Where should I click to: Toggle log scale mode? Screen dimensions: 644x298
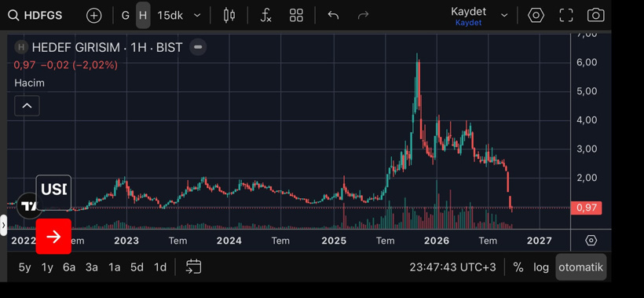[541, 267]
